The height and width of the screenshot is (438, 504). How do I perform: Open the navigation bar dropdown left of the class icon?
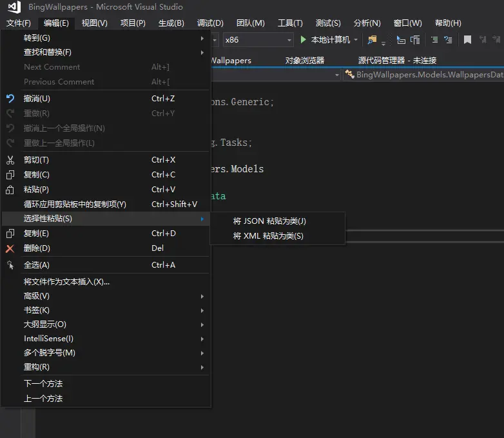tap(337, 75)
